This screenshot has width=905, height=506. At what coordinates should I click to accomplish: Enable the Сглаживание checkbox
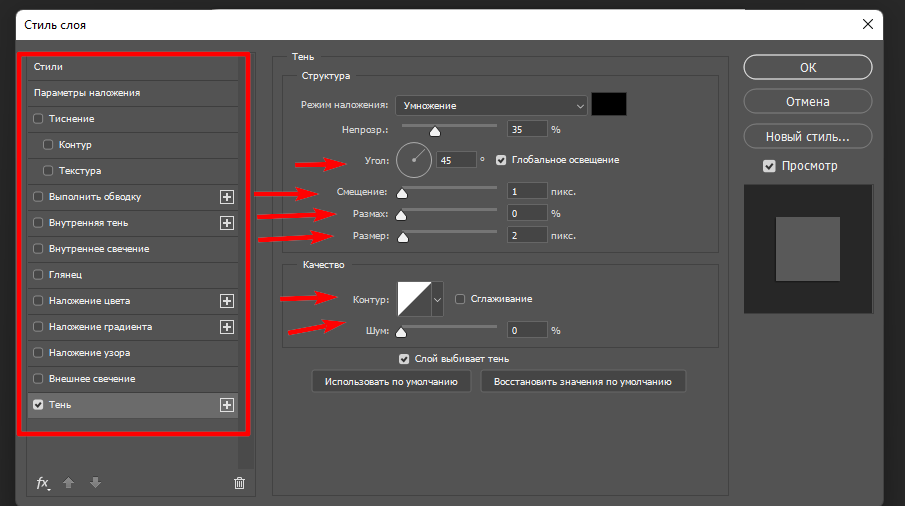pyautogui.click(x=460, y=299)
